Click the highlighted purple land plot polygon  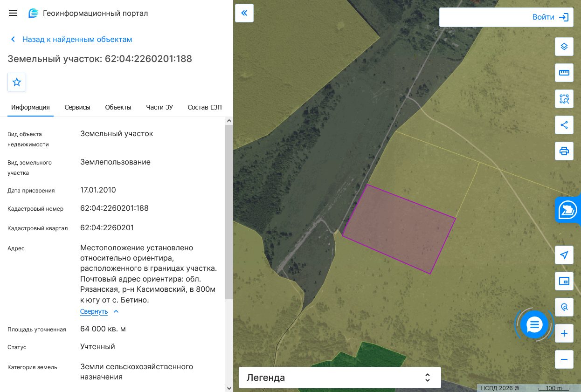(x=399, y=229)
